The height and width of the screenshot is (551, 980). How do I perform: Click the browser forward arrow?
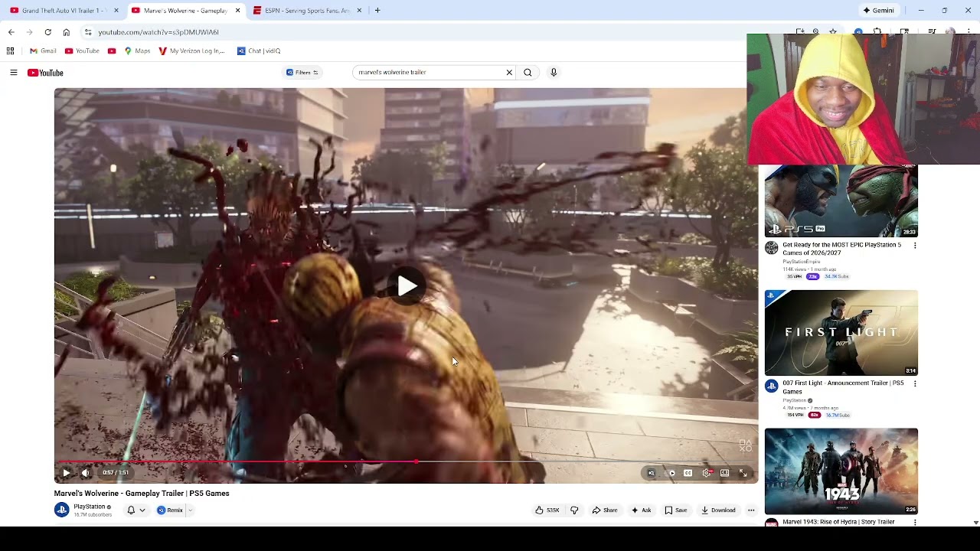tap(29, 32)
